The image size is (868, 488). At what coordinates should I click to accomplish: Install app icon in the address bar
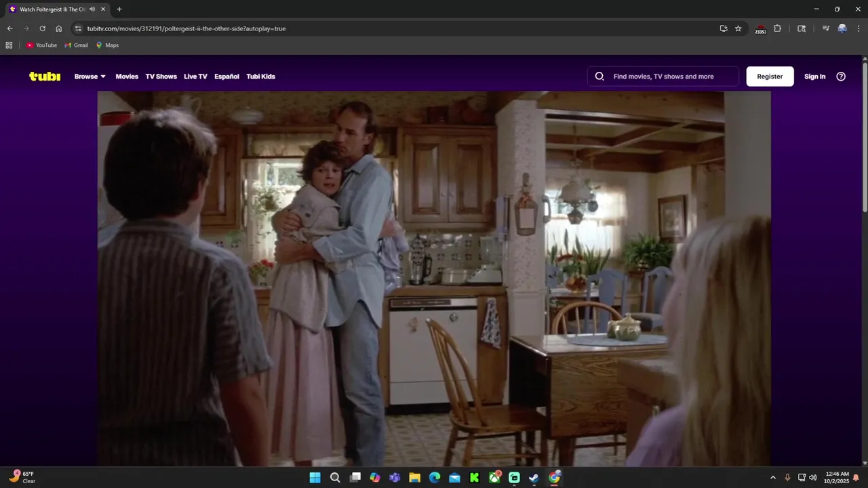coord(724,28)
